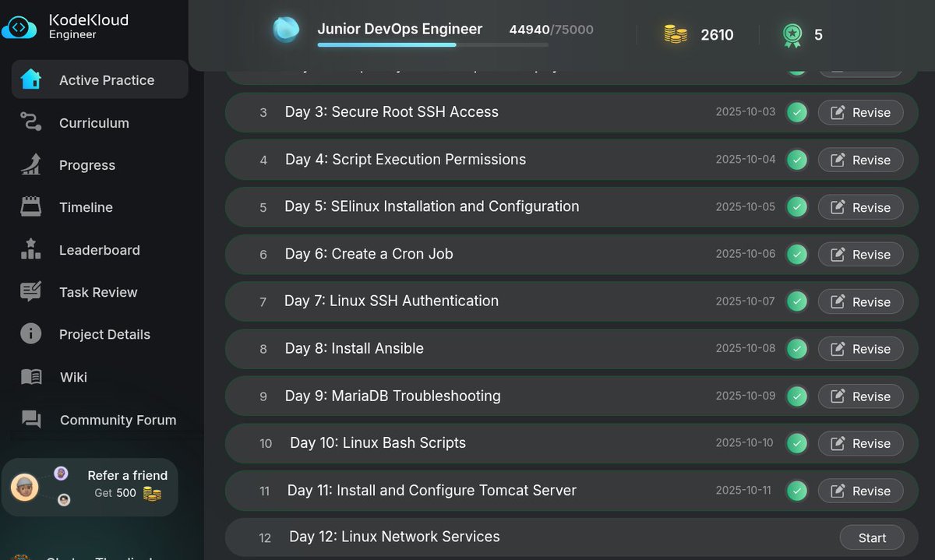Click the green checkmark for Day 11
935x560 pixels.
[796, 491]
